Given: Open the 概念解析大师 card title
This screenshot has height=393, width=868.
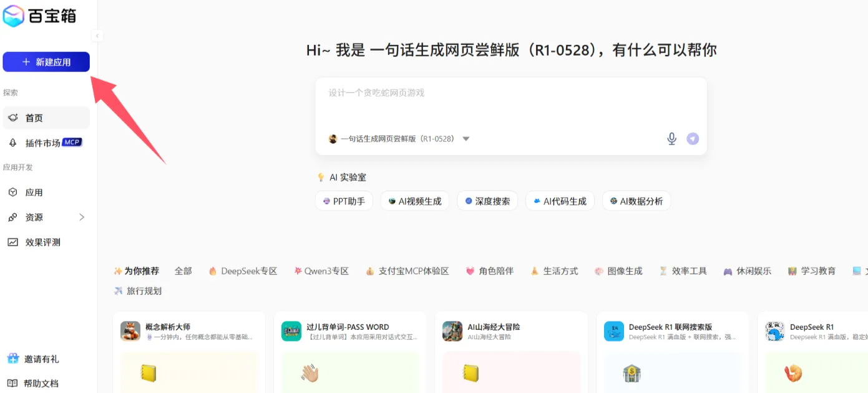Looking at the screenshot, I should click(168, 327).
